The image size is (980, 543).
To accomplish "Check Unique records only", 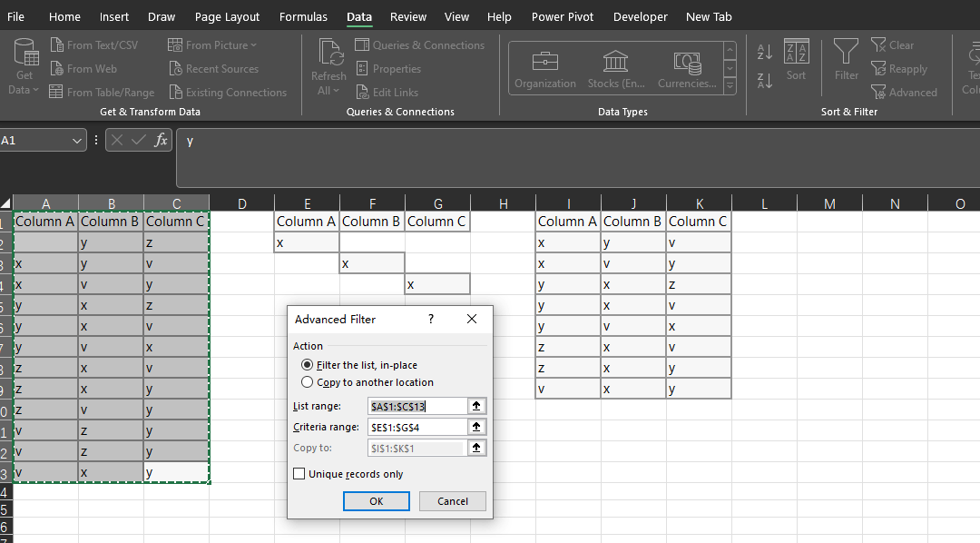I will tap(348, 474).
